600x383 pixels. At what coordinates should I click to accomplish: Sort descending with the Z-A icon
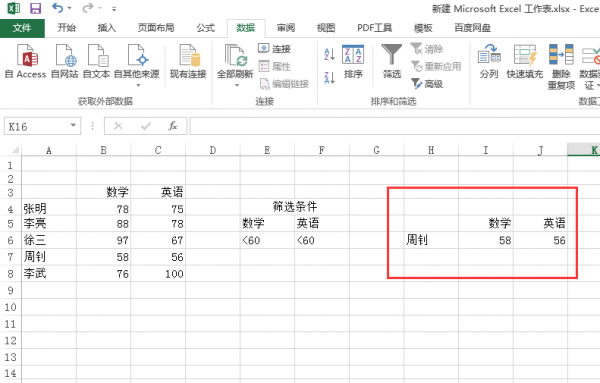(329, 77)
